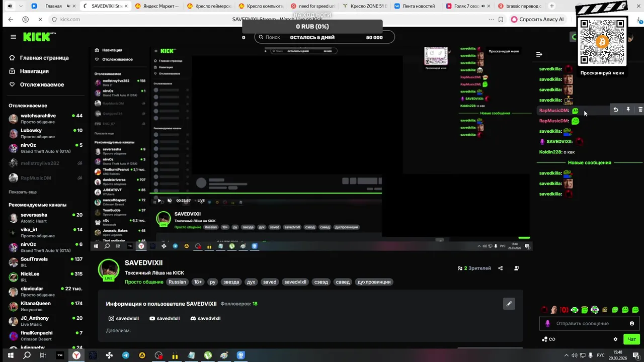Click the add-user icon beside share
Viewport: 644px width, 362px height.
pyautogui.click(x=517, y=268)
